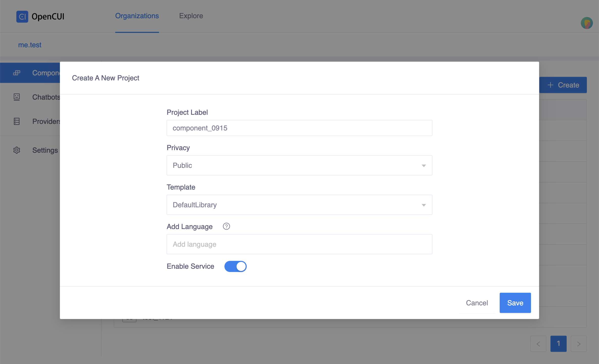This screenshot has width=599, height=364.
Task: Open the Add Language help icon
Action: (226, 226)
